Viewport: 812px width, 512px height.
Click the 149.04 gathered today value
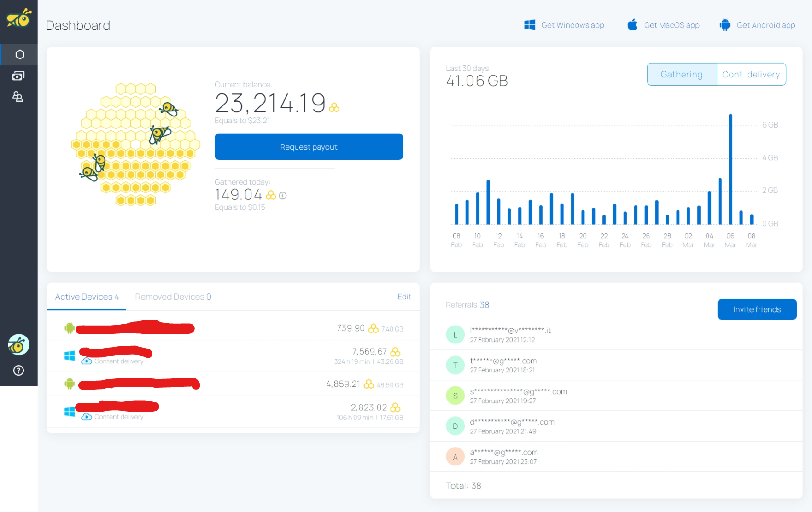(x=238, y=195)
